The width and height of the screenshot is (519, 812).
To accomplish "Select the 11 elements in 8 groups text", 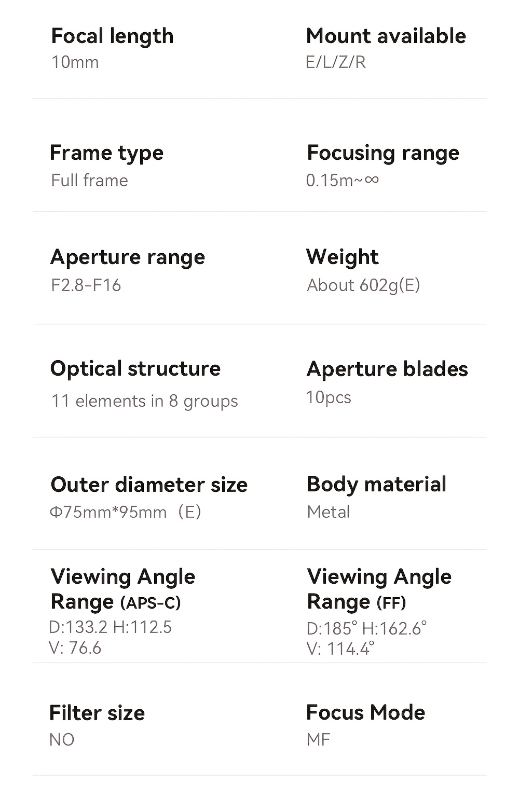I will pyautogui.click(x=144, y=402).
